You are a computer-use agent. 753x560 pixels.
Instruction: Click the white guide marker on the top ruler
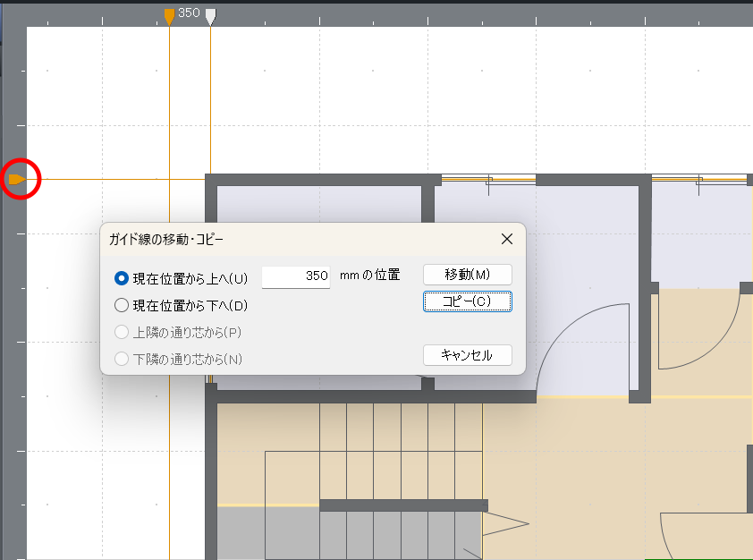tap(210, 16)
